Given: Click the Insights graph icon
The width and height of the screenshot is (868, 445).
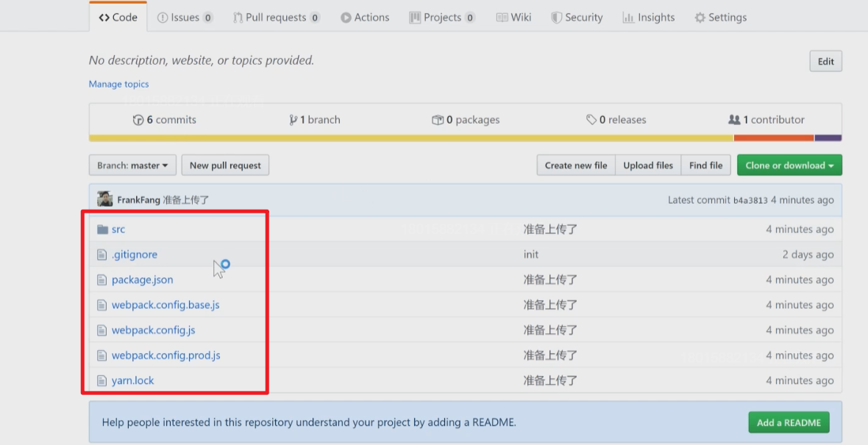Looking at the screenshot, I should pyautogui.click(x=628, y=18).
